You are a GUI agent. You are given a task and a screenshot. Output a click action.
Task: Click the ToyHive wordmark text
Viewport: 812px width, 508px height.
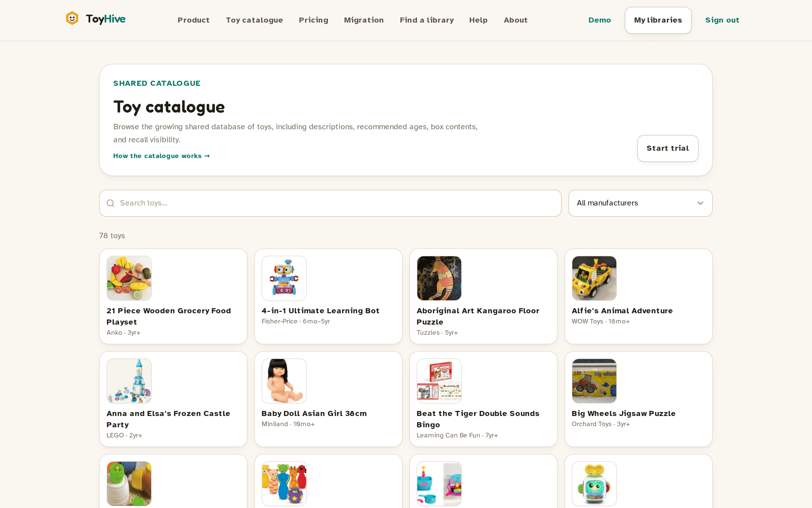click(105, 19)
